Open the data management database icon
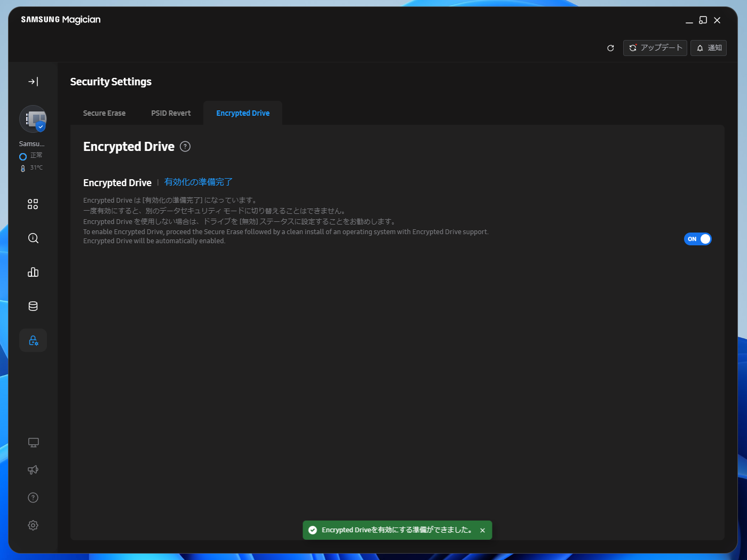Image resolution: width=747 pixels, height=560 pixels. coord(33,306)
